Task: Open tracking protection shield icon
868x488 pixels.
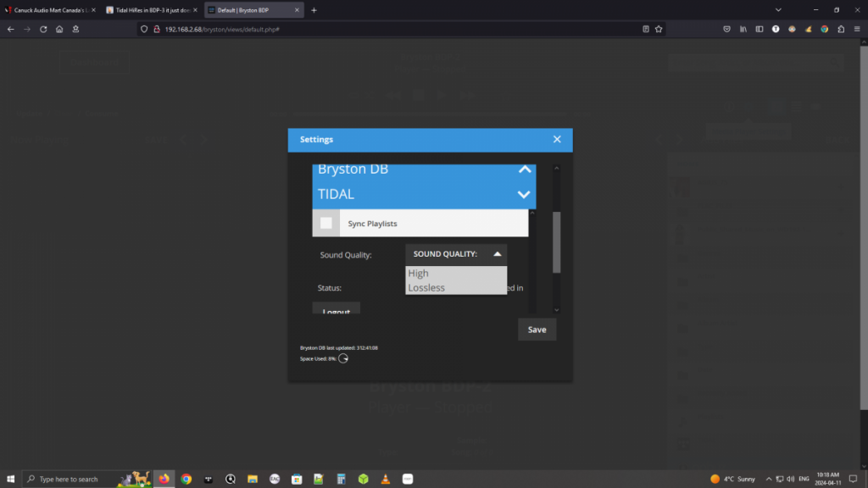Action: point(144,30)
